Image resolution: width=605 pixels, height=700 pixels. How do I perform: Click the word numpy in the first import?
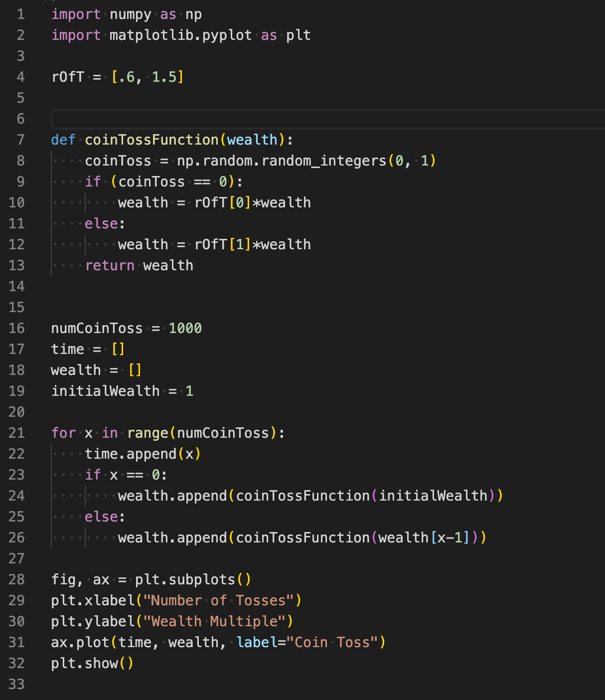pyautogui.click(x=131, y=14)
